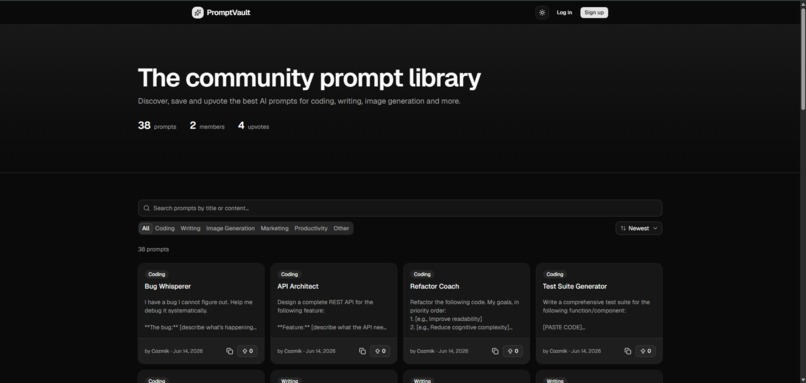Click the '2 members' hero statistic
Viewport: 806px width, 383px height.
pyautogui.click(x=207, y=125)
